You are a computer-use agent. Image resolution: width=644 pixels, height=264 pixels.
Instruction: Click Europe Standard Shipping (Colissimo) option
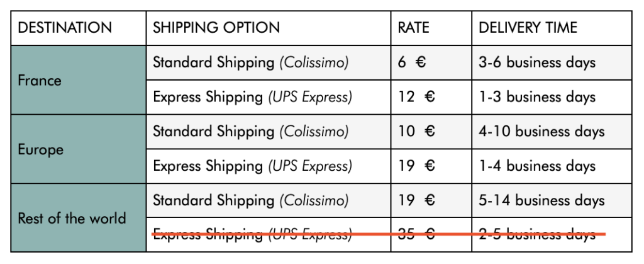(268, 132)
